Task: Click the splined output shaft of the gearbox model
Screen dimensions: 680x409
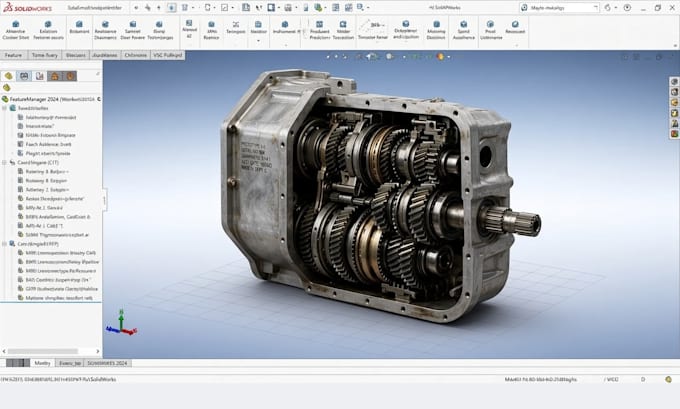Action: pyautogui.click(x=512, y=221)
